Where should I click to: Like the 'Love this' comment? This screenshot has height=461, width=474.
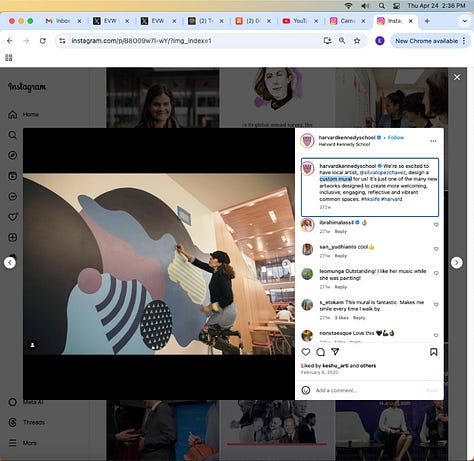coord(436,335)
